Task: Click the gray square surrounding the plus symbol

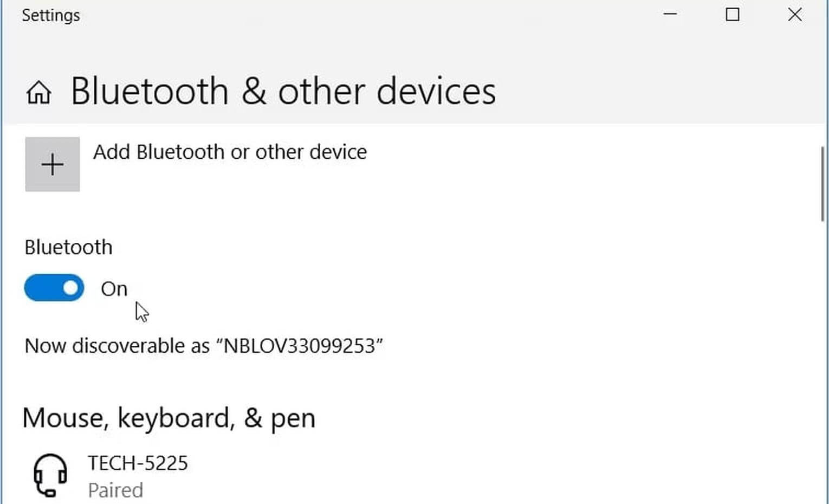Action: (53, 164)
